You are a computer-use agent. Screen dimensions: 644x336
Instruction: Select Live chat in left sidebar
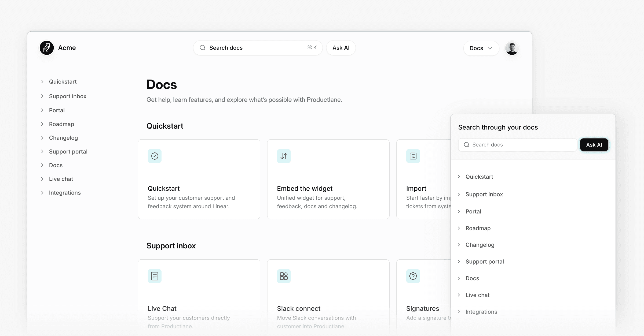coord(61,179)
